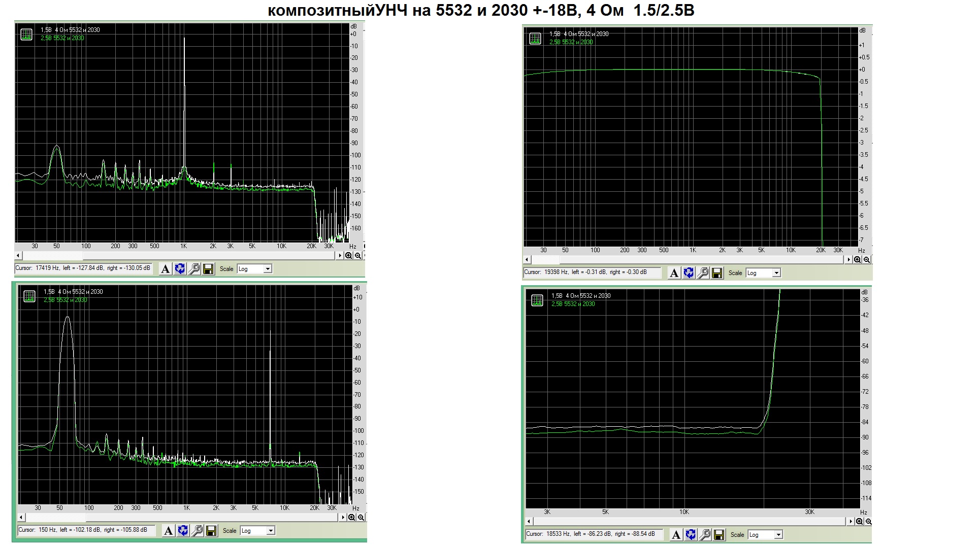Viewport: 980px width, 548px height.
Task: Click the 'A' text icon beside the 17419 Hz cursor readout
Action: pyautogui.click(x=166, y=269)
